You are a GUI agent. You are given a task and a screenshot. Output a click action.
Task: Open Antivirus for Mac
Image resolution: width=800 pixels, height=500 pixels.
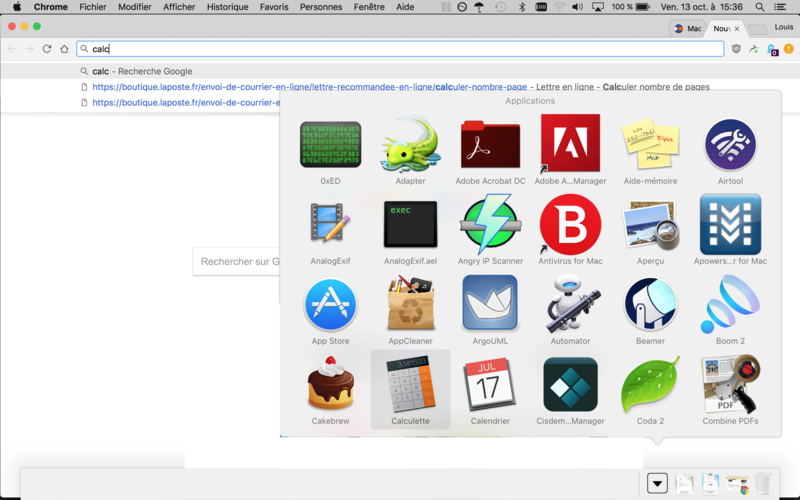click(570, 224)
